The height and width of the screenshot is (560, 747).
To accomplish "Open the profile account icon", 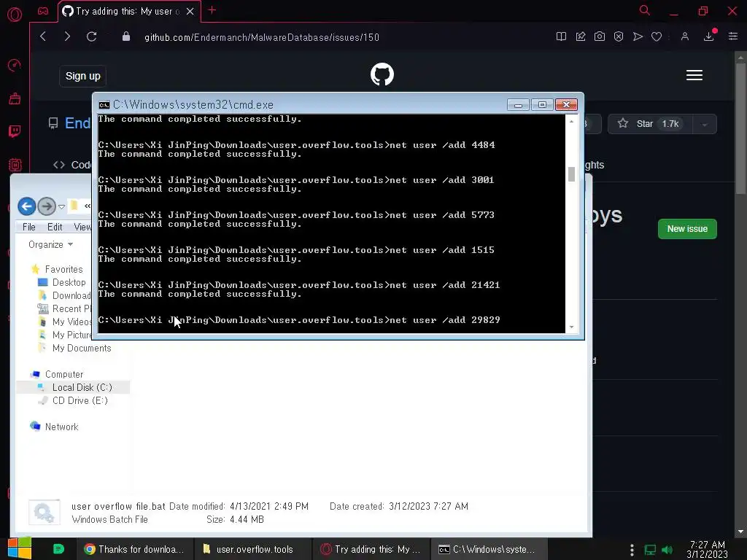I will point(684,36).
